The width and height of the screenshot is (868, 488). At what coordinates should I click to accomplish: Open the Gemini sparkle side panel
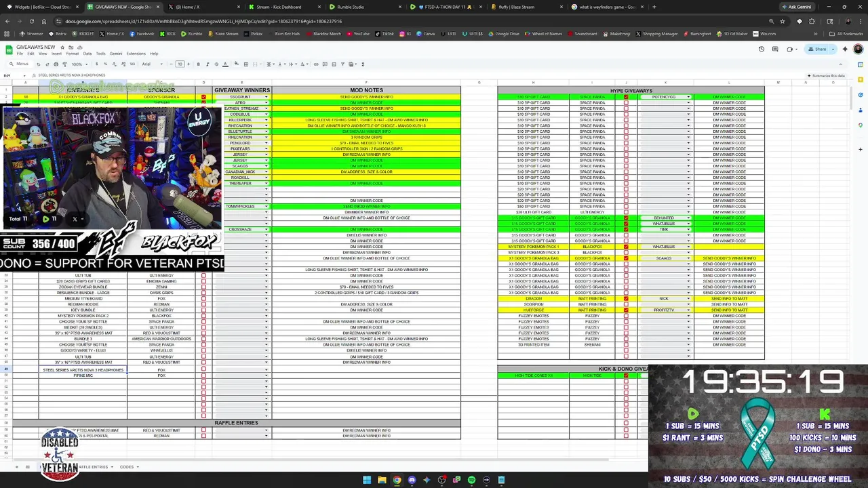845,49
